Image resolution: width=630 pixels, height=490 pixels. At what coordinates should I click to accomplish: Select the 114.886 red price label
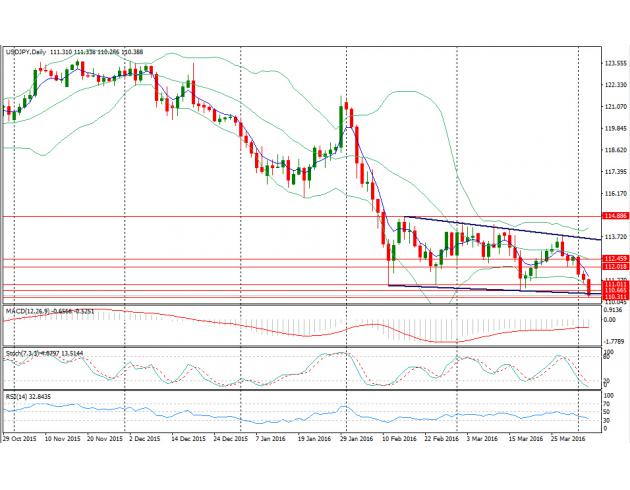(613, 216)
